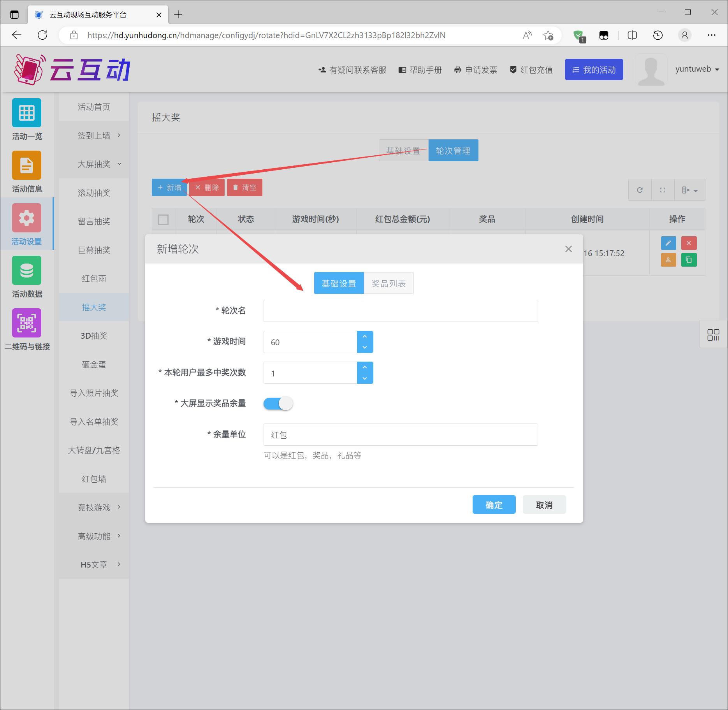
Task: Refresh the rounds table with the reload icon
Action: click(x=640, y=190)
